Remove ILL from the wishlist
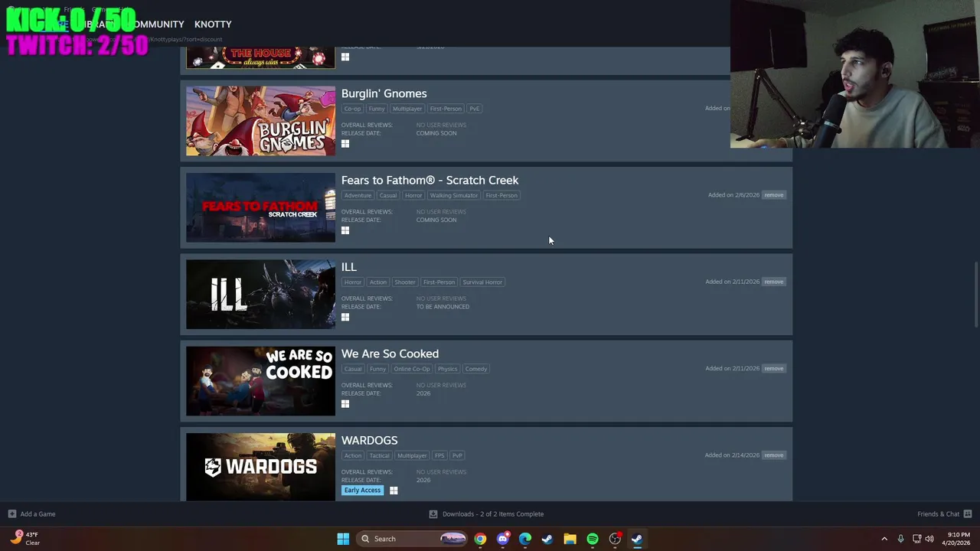The image size is (980, 551). (773, 282)
